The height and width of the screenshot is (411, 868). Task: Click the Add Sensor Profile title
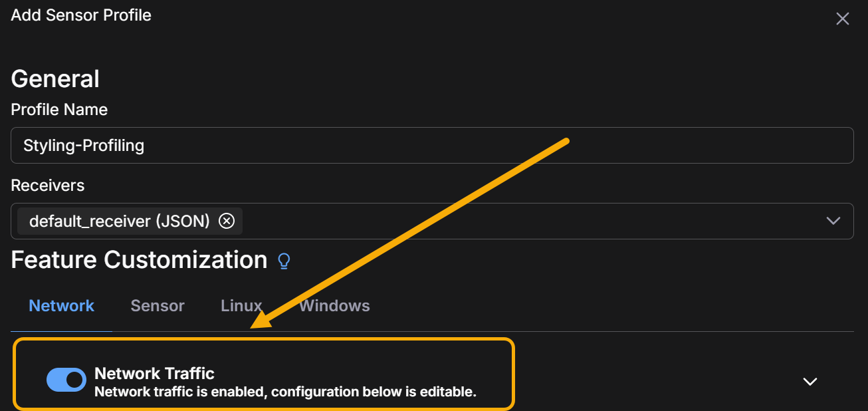[81, 15]
